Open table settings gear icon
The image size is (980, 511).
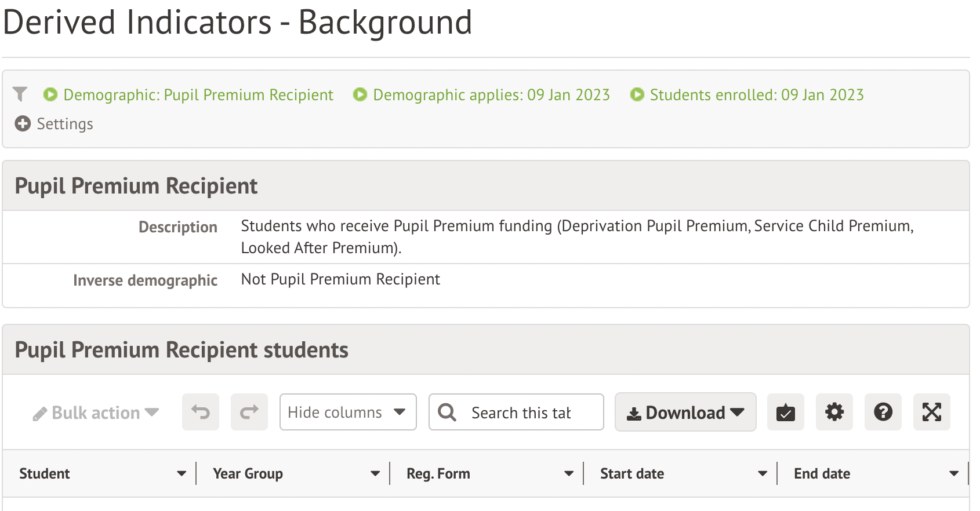tap(834, 412)
